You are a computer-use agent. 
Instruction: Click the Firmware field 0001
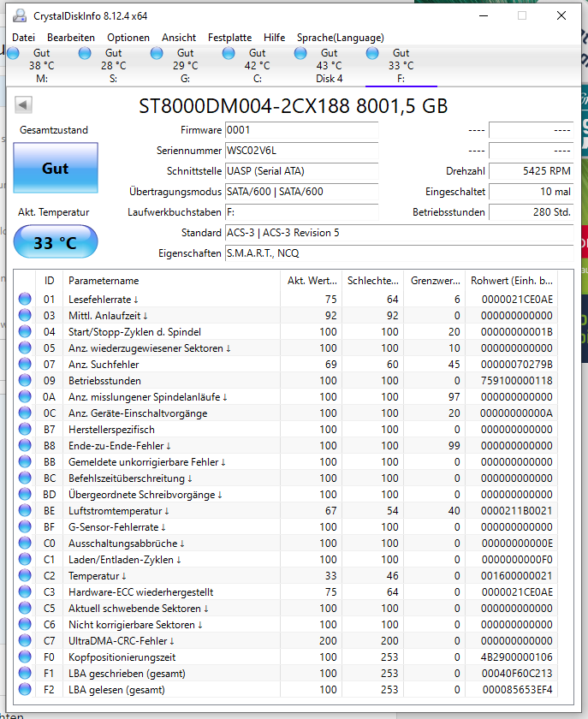302,130
